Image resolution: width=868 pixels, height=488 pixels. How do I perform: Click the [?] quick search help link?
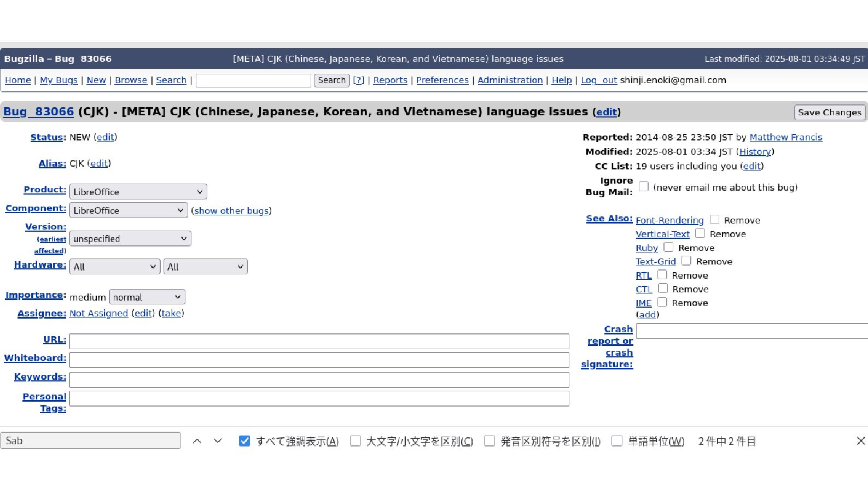(x=359, y=80)
